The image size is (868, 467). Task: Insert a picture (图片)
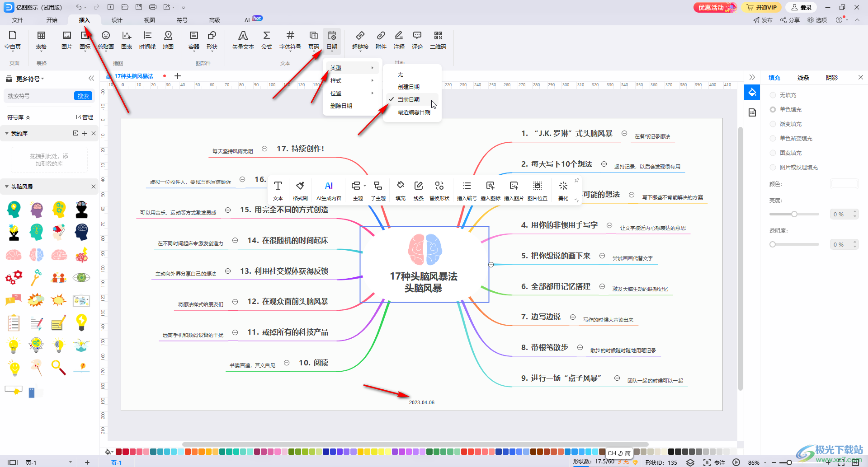[x=66, y=40]
